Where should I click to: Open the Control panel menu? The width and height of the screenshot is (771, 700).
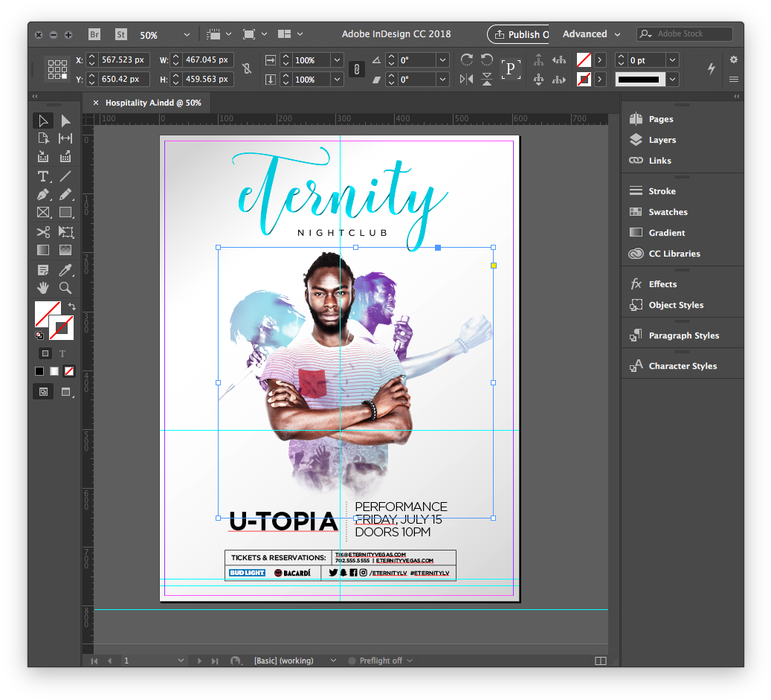point(734,80)
